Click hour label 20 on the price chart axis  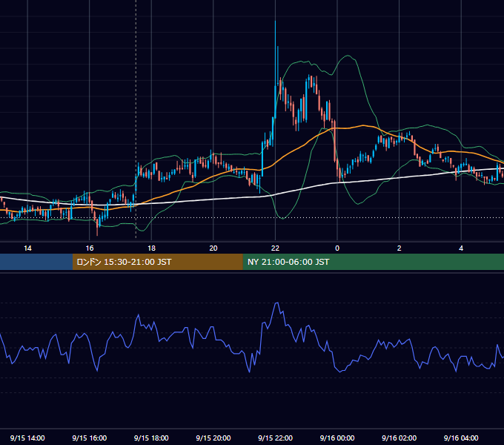213,248
